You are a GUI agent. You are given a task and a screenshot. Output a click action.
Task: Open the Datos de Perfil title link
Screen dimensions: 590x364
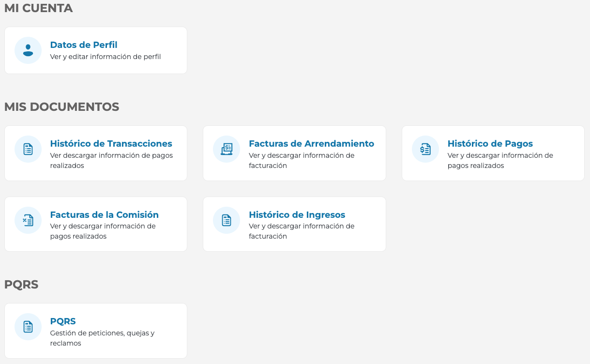tap(84, 45)
